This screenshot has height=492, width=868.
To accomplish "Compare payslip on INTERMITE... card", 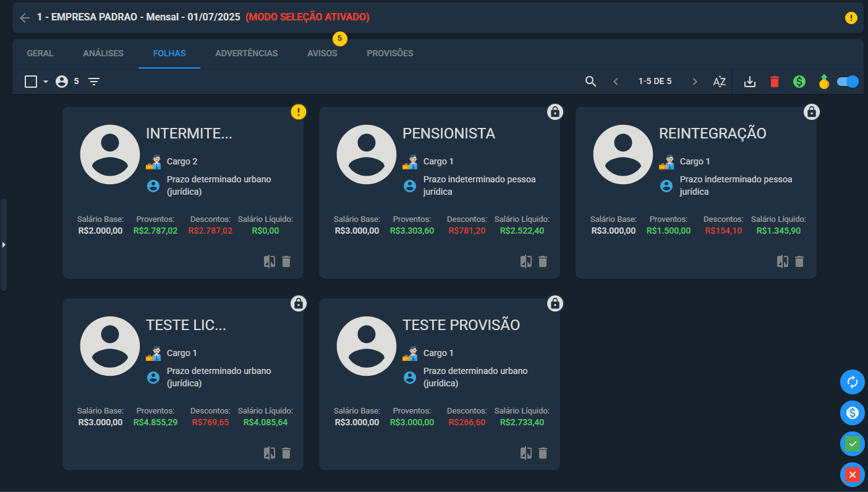I will 270,261.
